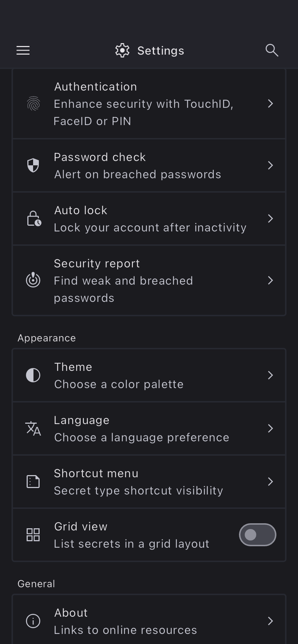Tap the fingerprint Authentication icon

[x=33, y=104]
